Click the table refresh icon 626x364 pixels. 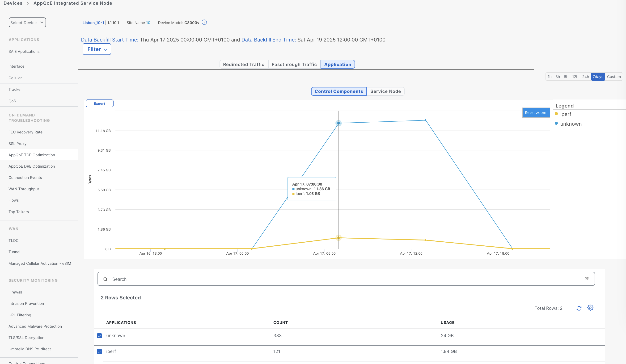[579, 308]
